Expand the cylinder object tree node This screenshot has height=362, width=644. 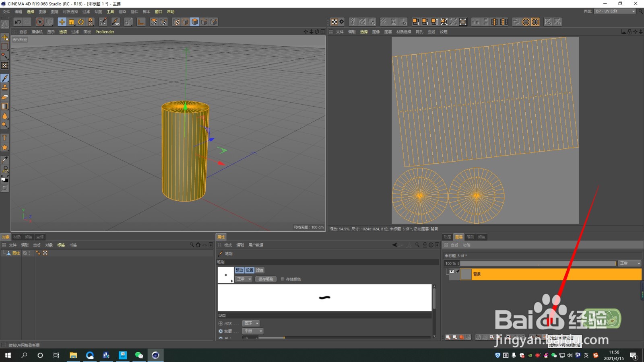tap(4, 253)
